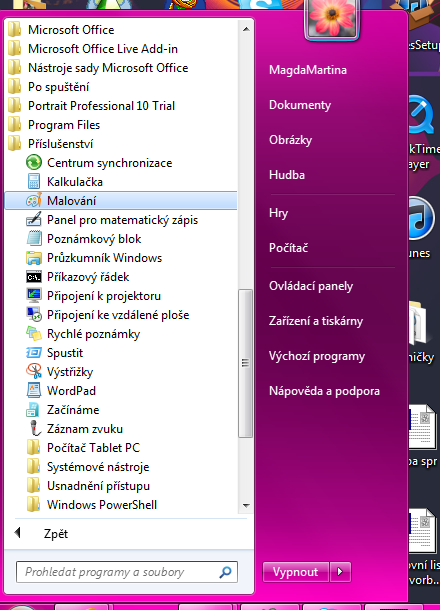Open Výstřižky scissors icon

[34, 372]
